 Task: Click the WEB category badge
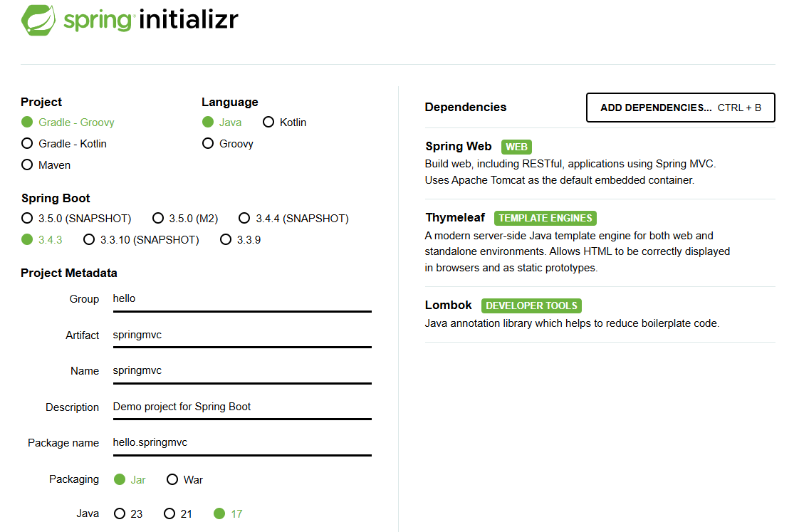516,147
